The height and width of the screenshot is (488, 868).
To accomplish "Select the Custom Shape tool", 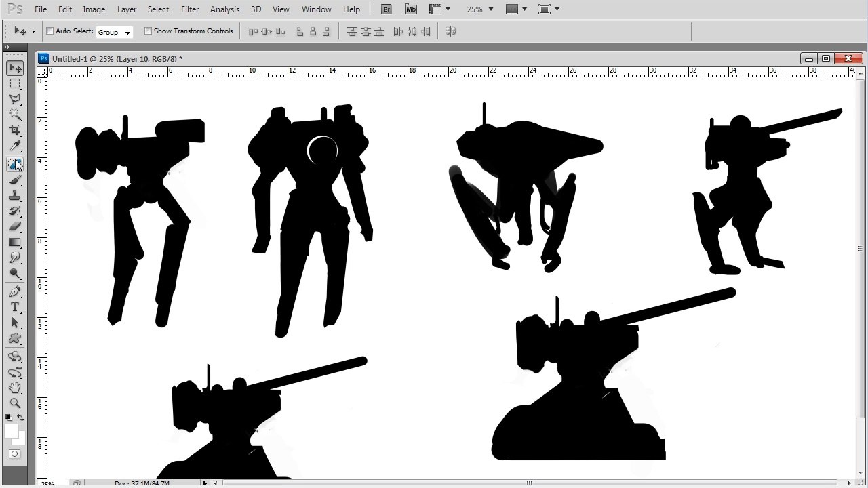I will coord(15,338).
